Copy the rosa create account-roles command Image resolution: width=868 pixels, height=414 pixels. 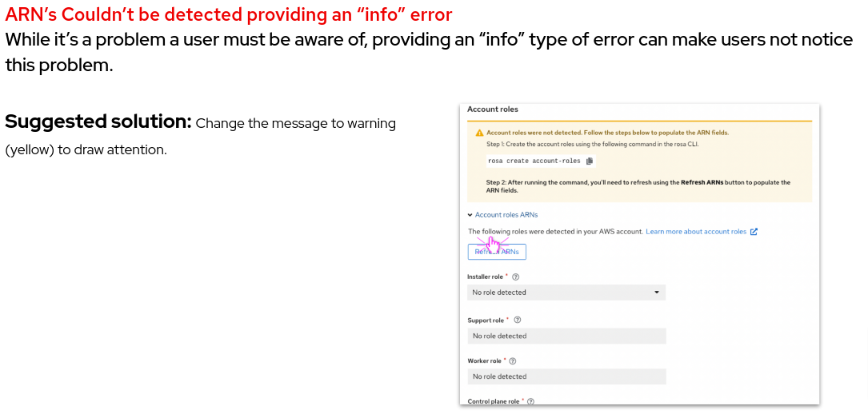(x=590, y=161)
